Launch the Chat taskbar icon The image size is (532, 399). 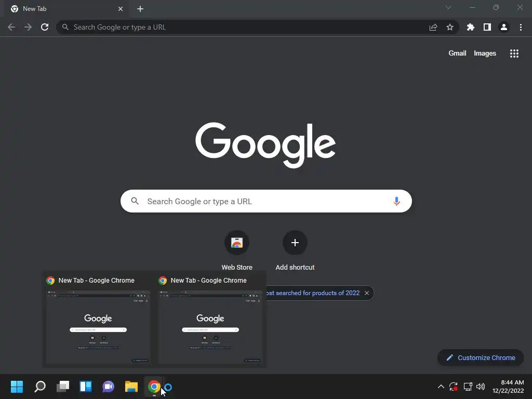109,387
